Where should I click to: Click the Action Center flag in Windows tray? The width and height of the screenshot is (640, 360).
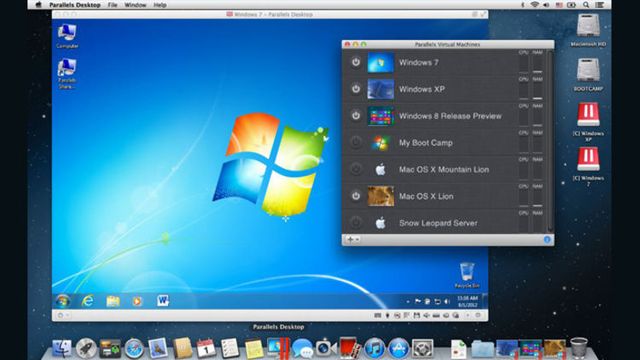click(x=418, y=301)
